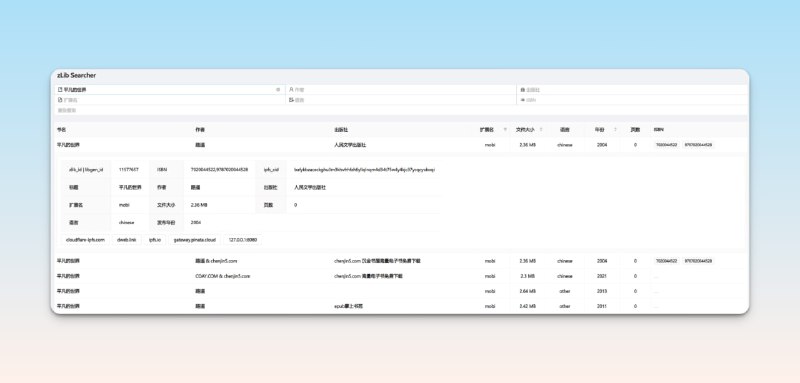
Task: Click the extension search input
Action: (x=170, y=100)
